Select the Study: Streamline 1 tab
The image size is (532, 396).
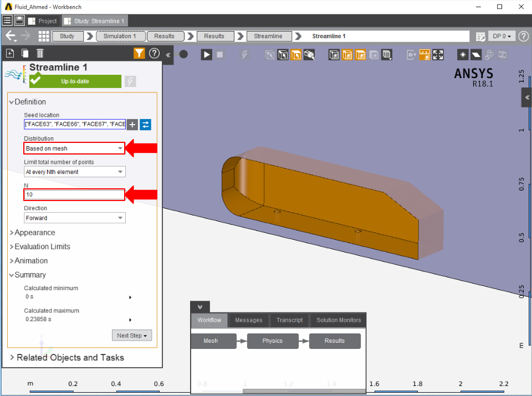(x=95, y=21)
